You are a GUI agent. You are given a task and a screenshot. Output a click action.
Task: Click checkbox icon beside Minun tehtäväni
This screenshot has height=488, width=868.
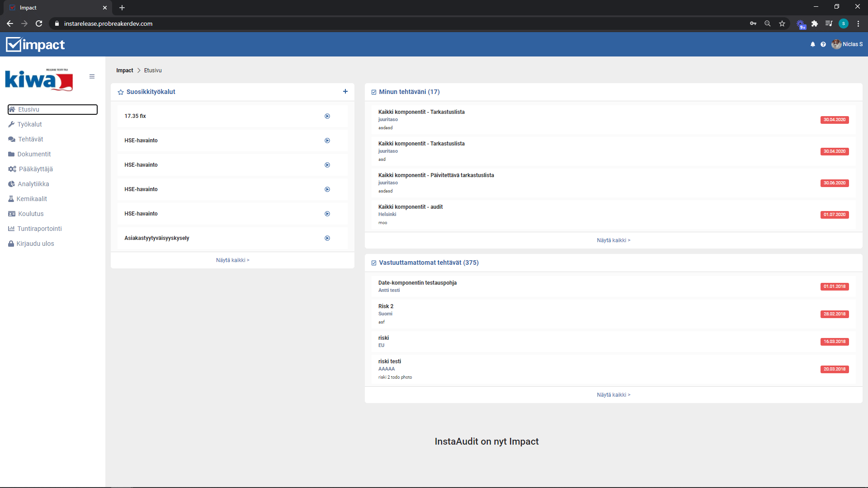[374, 92]
